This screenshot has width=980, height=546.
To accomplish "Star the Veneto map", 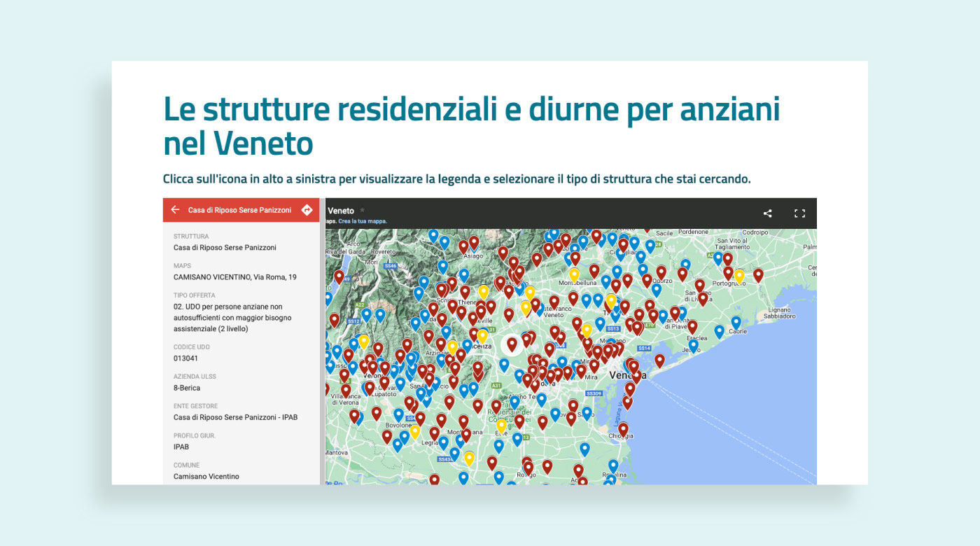I will pos(363,210).
